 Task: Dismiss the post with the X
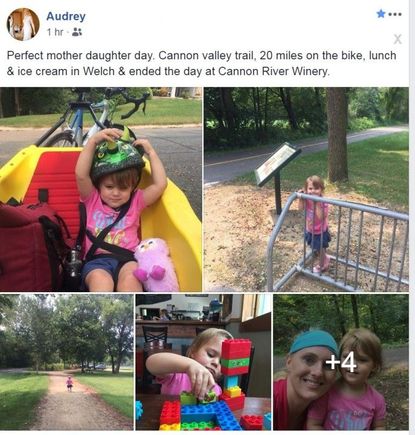click(397, 39)
